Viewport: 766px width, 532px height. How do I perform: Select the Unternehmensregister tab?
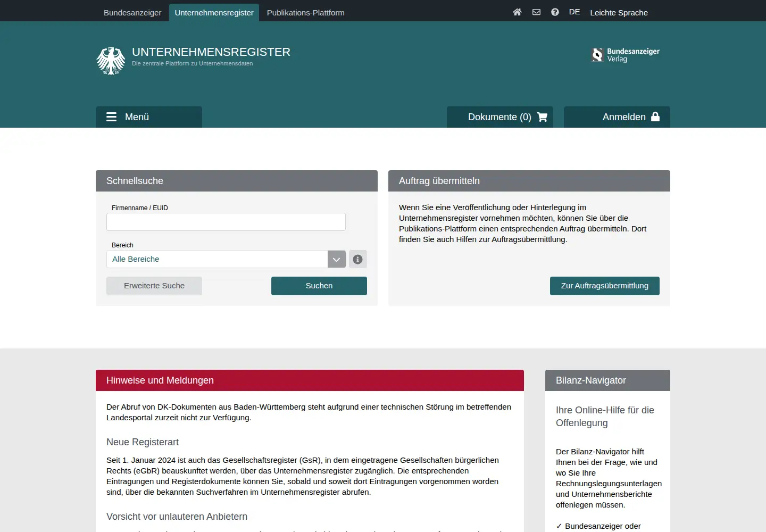click(214, 13)
